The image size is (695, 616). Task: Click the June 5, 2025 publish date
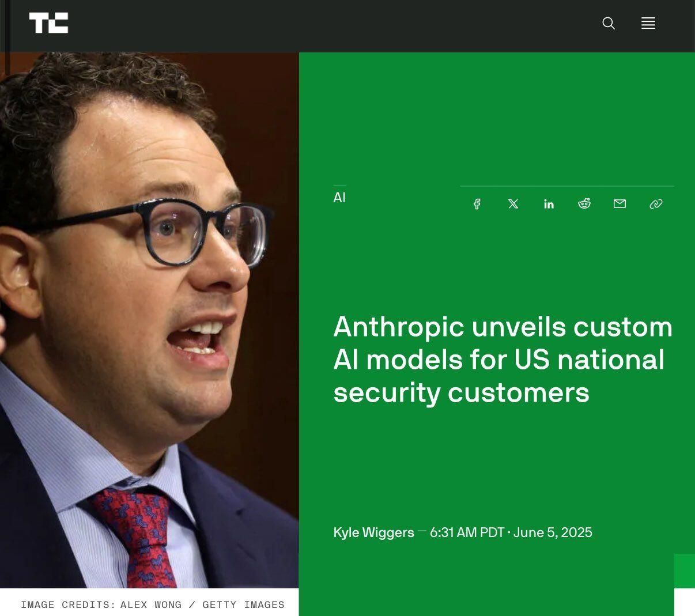(553, 532)
